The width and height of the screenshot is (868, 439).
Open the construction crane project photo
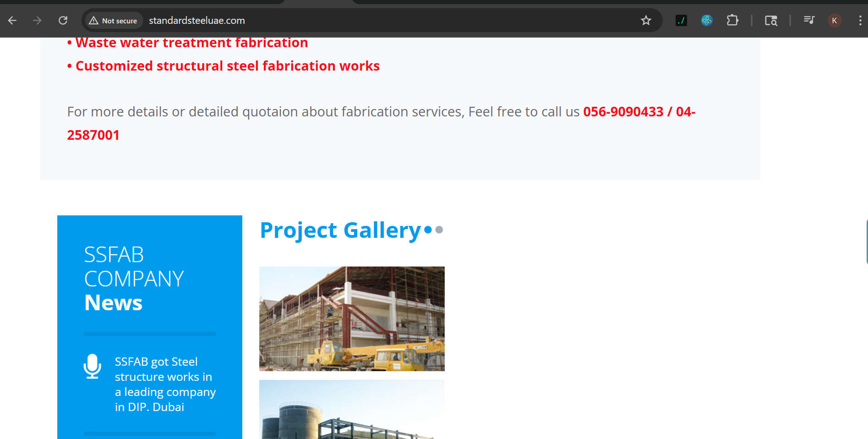coord(351,318)
